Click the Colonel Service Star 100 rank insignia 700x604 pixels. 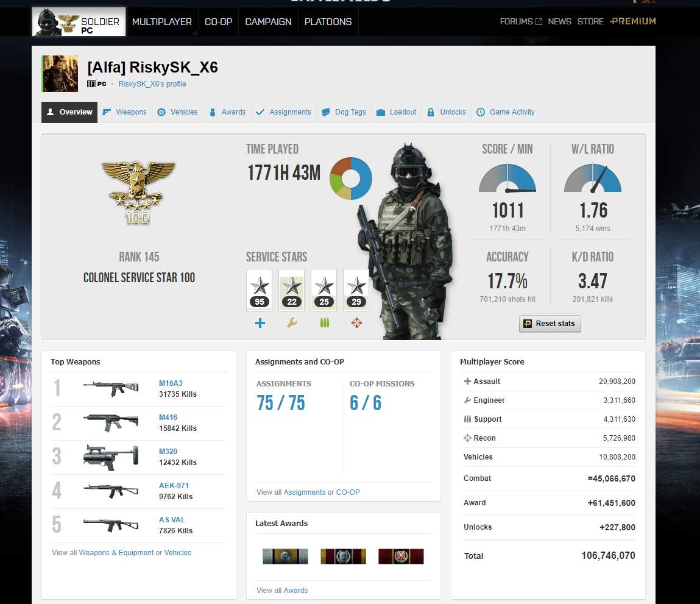coord(138,193)
